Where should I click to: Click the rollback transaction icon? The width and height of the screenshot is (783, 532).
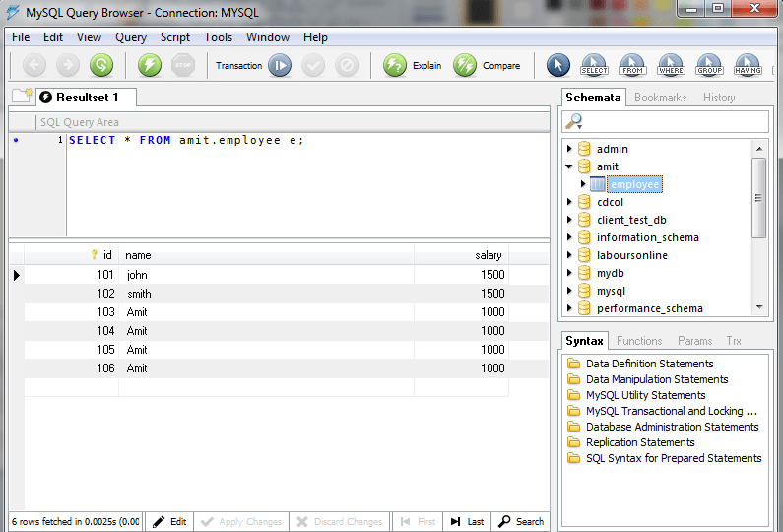pos(347,65)
